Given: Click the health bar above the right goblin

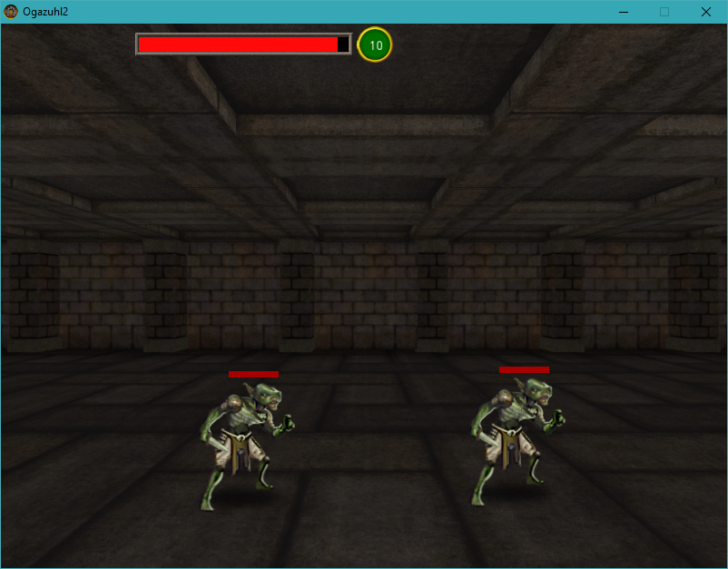Looking at the screenshot, I should [x=524, y=369].
